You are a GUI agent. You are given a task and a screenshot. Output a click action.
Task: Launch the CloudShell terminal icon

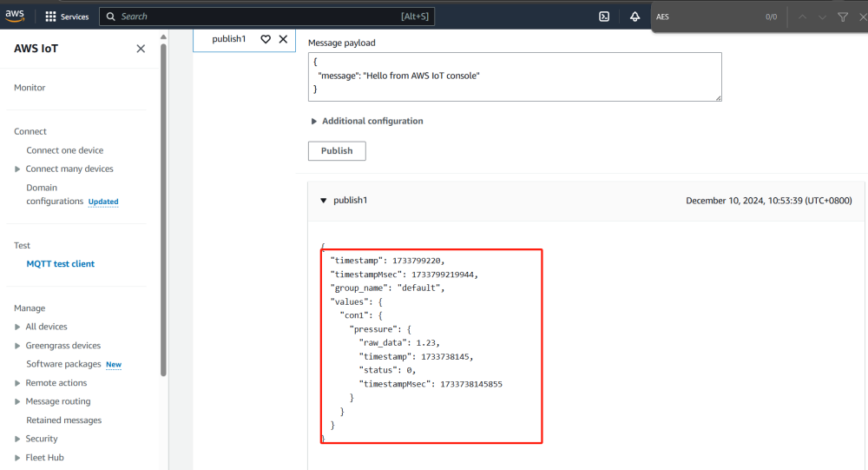(x=604, y=17)
